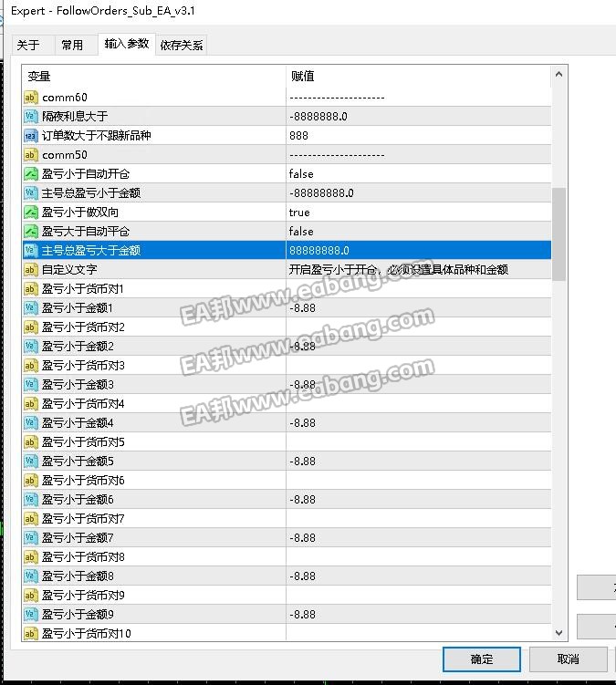Screen dimensions: 616x685
Task: Click the 888 value cell
Action: 298,136
